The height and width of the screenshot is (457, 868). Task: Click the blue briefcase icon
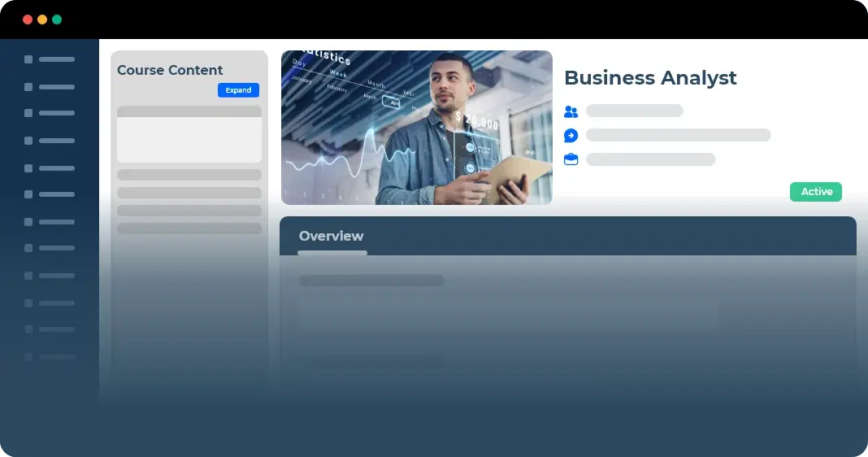(x=571, y=159)
